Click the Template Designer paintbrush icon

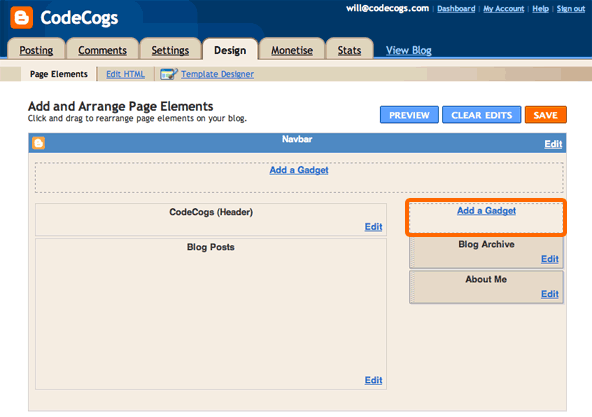point(168,74)
